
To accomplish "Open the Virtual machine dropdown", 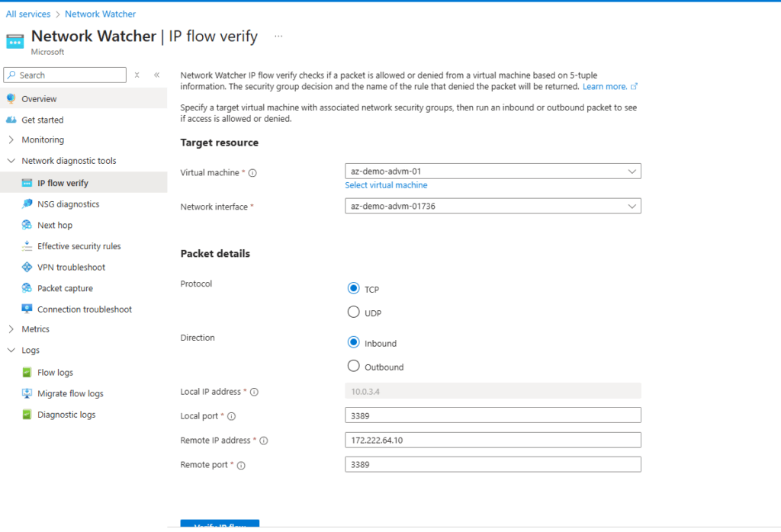I will [x=493, y=171].
